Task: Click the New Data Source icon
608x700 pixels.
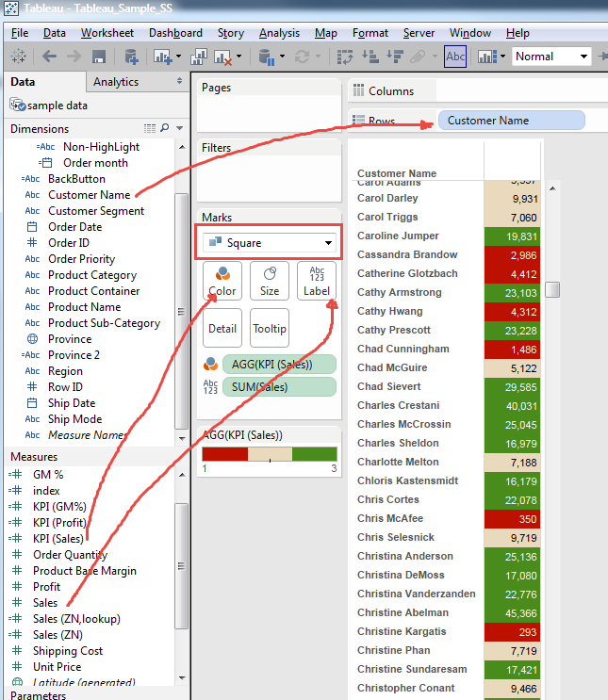Action: pos(131,57)
